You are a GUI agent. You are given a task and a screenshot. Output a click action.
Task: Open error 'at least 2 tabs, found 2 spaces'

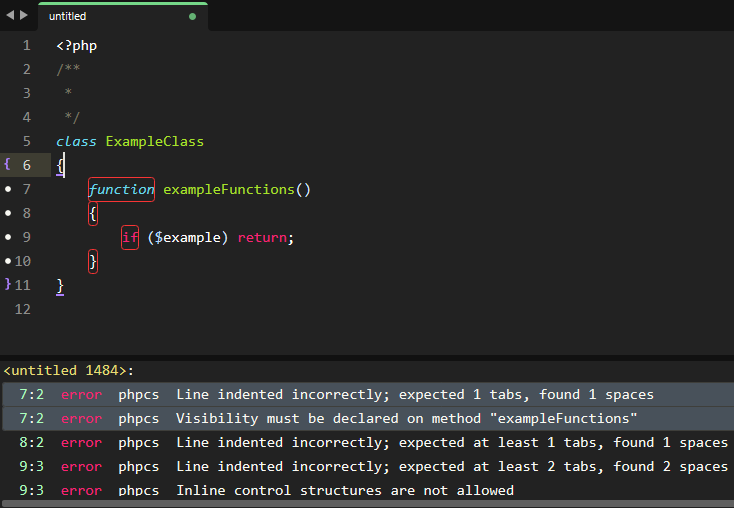pyautogui.click(x=368, y=466)
